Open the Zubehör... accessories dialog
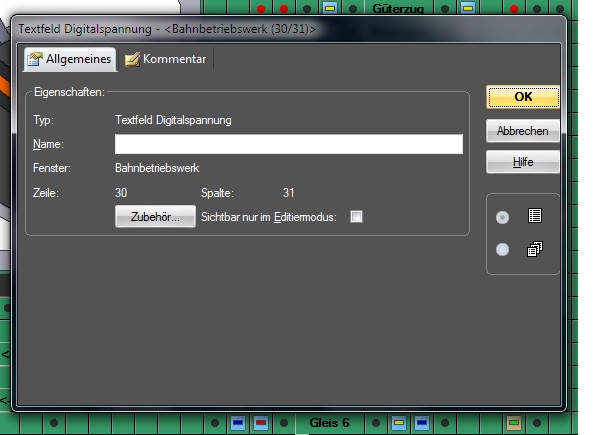This screenshot has height=435, width=605. 155,217
